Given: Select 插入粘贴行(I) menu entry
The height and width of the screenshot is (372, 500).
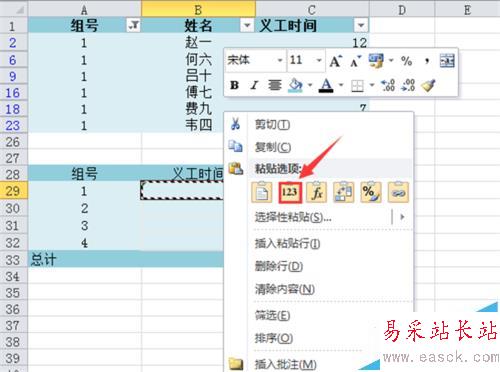Looking at the screenshot, I should [287, 243].
